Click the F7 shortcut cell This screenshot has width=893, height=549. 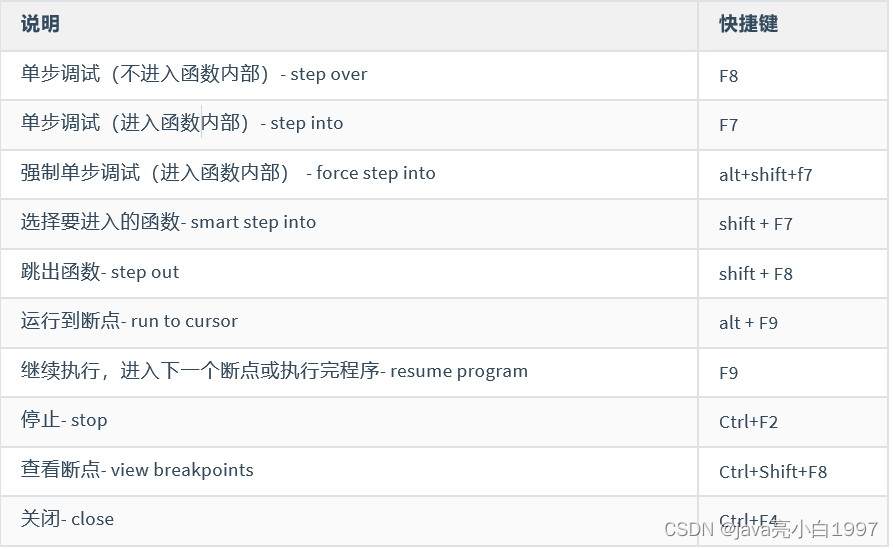point(729,125)
